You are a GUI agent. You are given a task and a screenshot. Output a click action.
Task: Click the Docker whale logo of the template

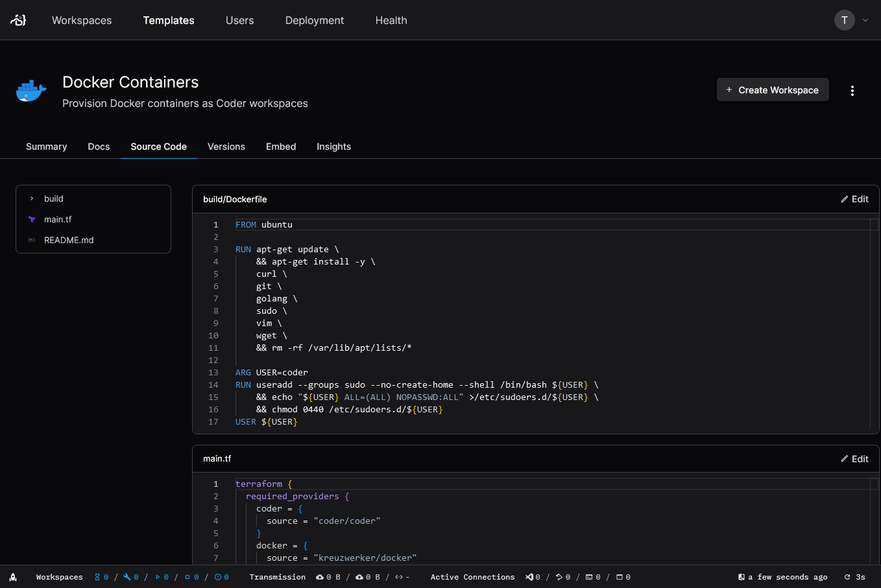click(x=30, y=91)
